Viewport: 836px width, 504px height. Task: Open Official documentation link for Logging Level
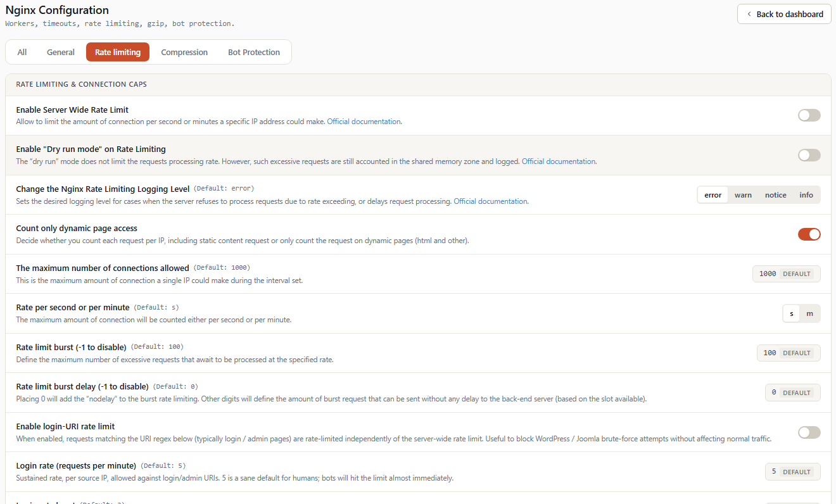pyautogui.click(x=491, y=201)
